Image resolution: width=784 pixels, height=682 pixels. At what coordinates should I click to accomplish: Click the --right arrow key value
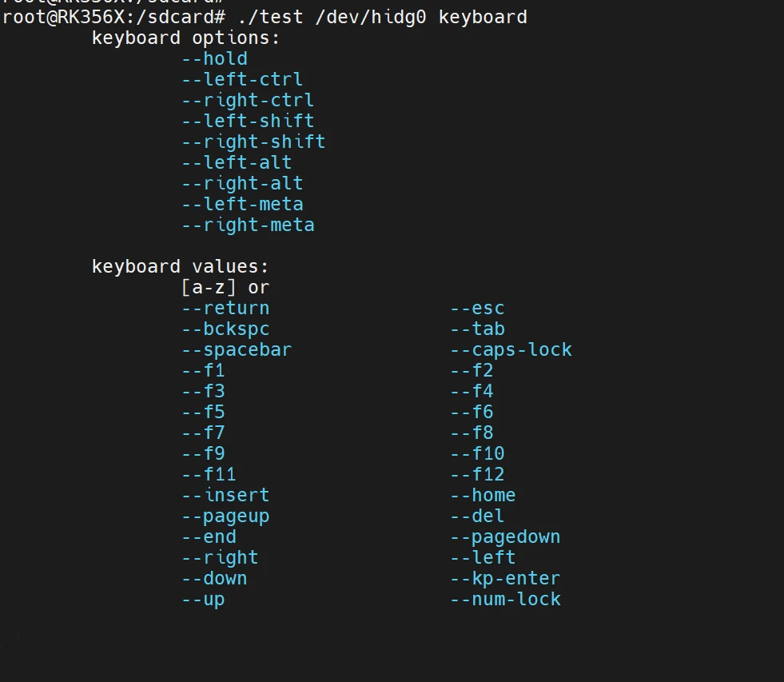(x=220, y=558)
